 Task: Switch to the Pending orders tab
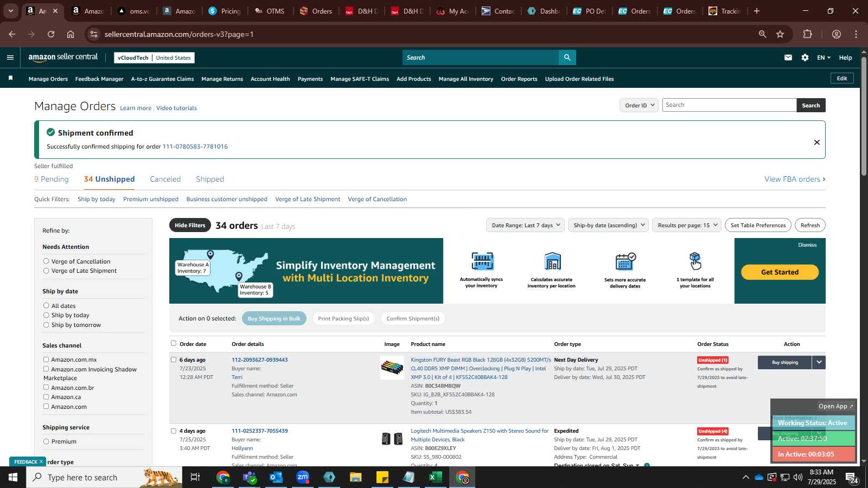click(52, 179)
